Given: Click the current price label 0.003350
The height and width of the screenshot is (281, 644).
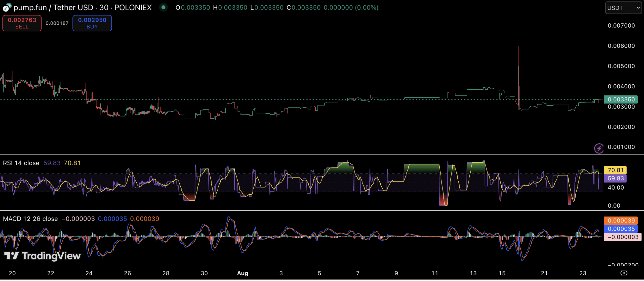Looking at the screenshot, I should (x=621, y=99).
